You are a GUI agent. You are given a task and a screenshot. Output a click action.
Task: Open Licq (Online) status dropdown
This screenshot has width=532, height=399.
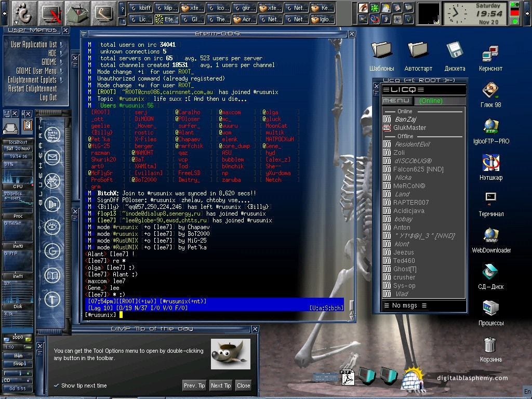click(x=440, y=101)
